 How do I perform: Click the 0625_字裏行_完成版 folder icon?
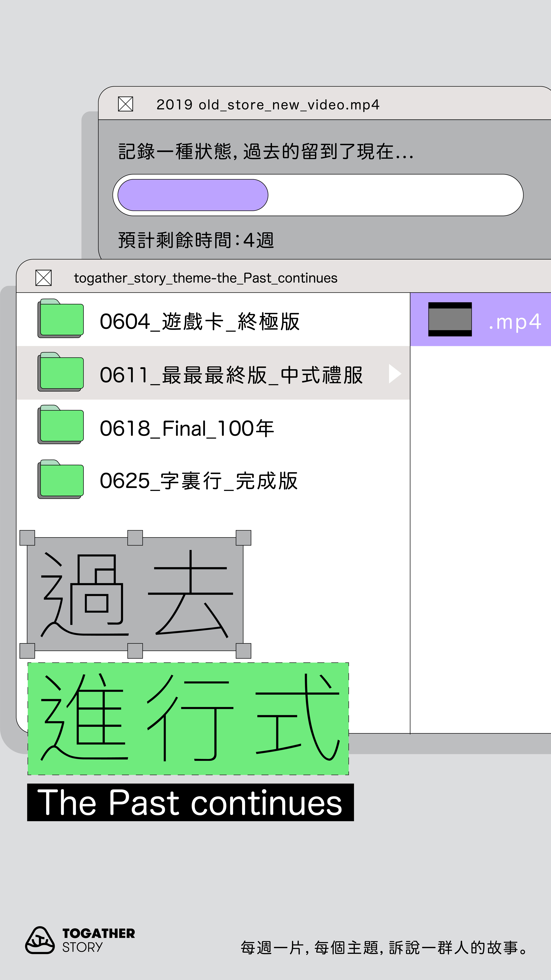click(60, 479)
